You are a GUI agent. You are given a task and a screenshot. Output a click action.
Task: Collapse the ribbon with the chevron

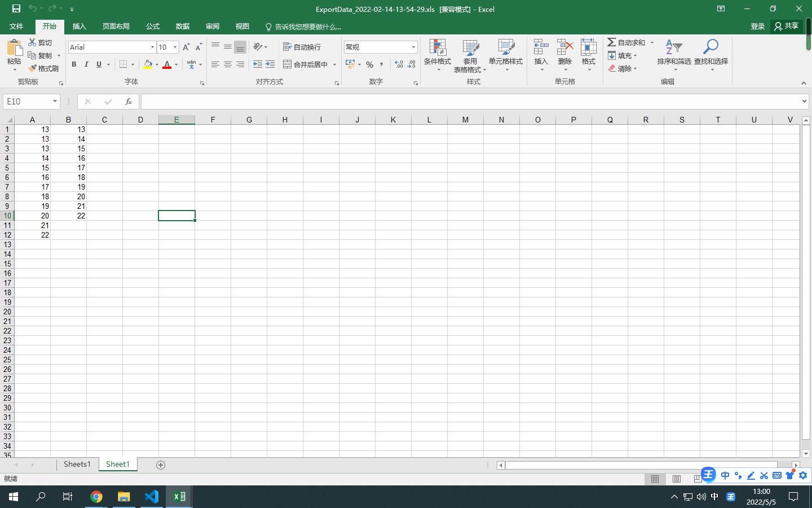[804, 83]
